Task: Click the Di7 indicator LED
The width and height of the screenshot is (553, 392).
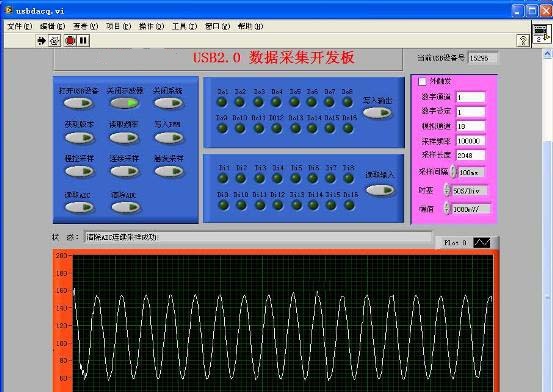Action: point(330,178)
